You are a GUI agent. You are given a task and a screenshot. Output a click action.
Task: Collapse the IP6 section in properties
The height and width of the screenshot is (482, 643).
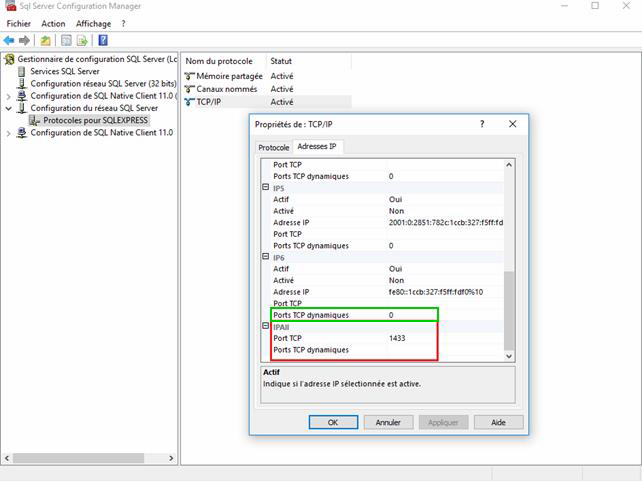pyautogui.click(x=266, y=257)
